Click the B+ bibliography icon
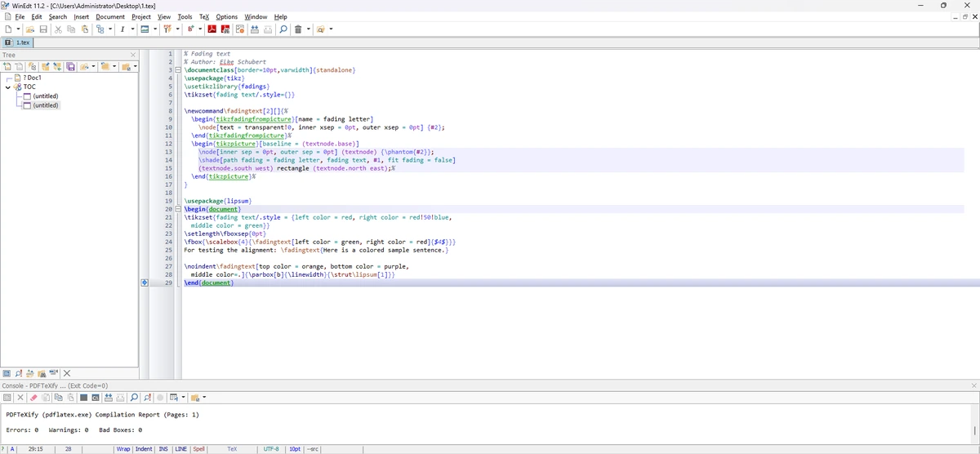980x454 pixels. (x=190, y=29)
